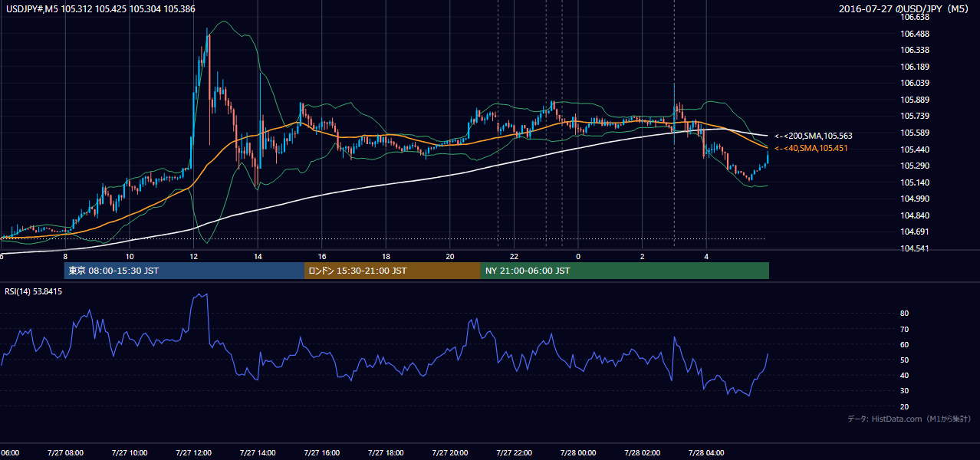Viewport: 980px width, 460px height.
Task: Click the 105.140 price axis label
Action: pyautogui.click(x=916, y=182)
